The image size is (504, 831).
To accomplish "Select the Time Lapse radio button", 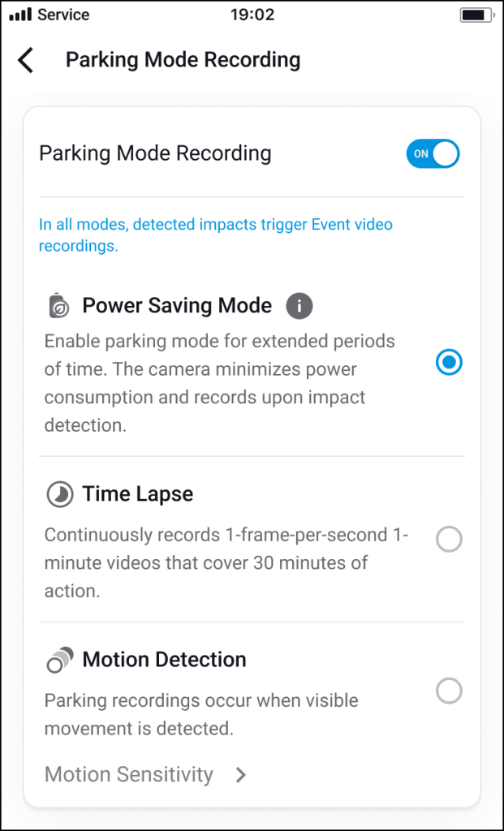I will [449, 539].
